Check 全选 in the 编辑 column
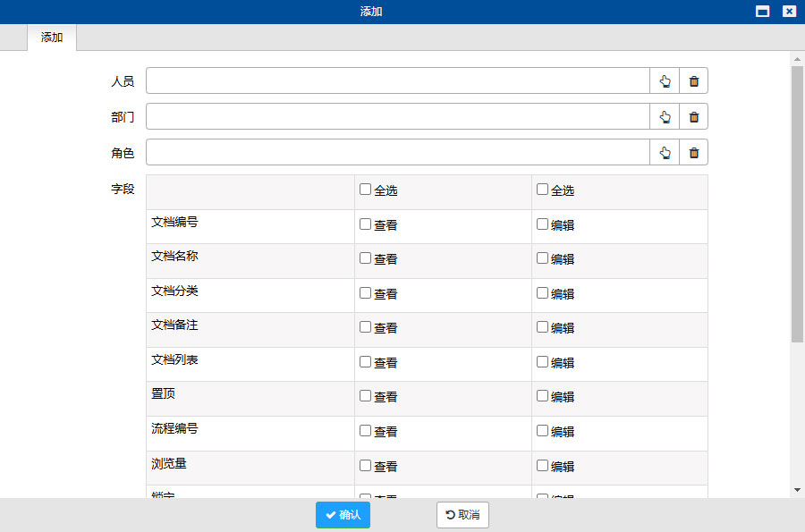The width and height of the screenshot is (805, 532). [542, 190]
